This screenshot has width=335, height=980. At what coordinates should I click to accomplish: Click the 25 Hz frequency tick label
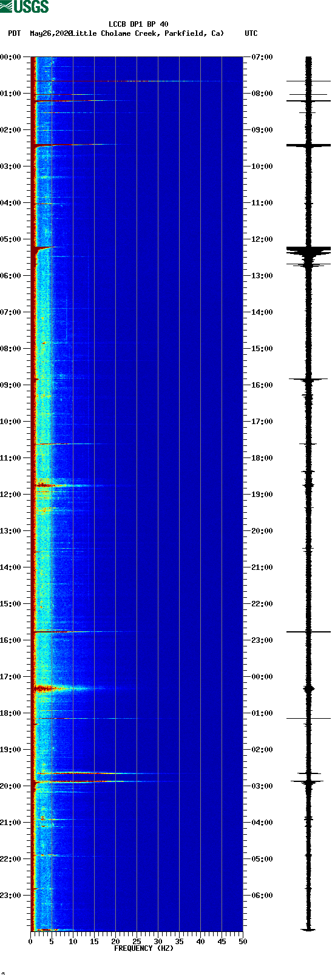137,942
